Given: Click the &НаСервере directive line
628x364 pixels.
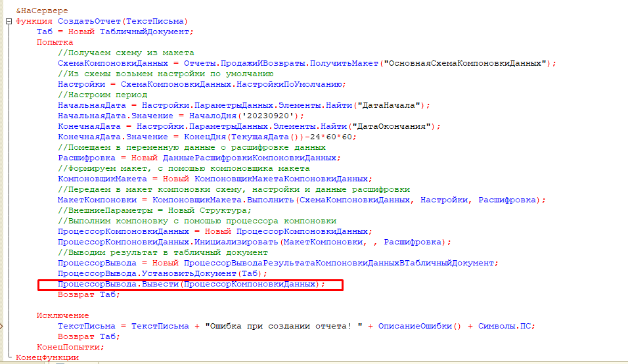Looking at the screenshot, I should coord(42,11).
